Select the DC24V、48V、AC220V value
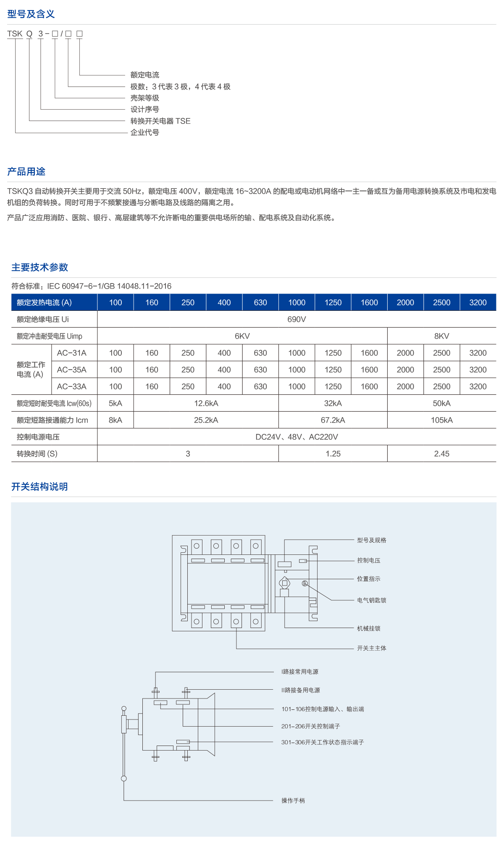The image size is (504, 843). [x=297, y=437]
